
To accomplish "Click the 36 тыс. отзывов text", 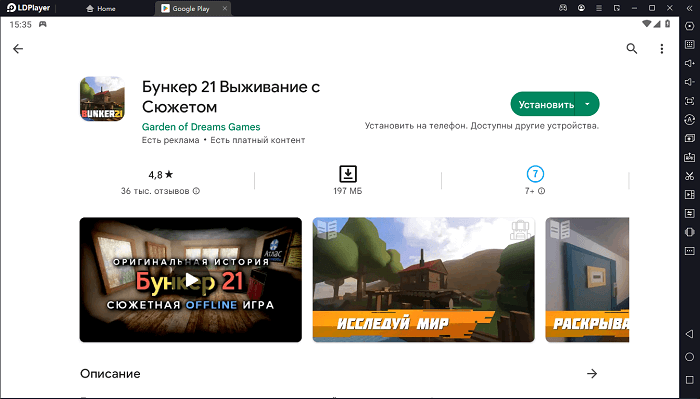I will pos(155,191).
